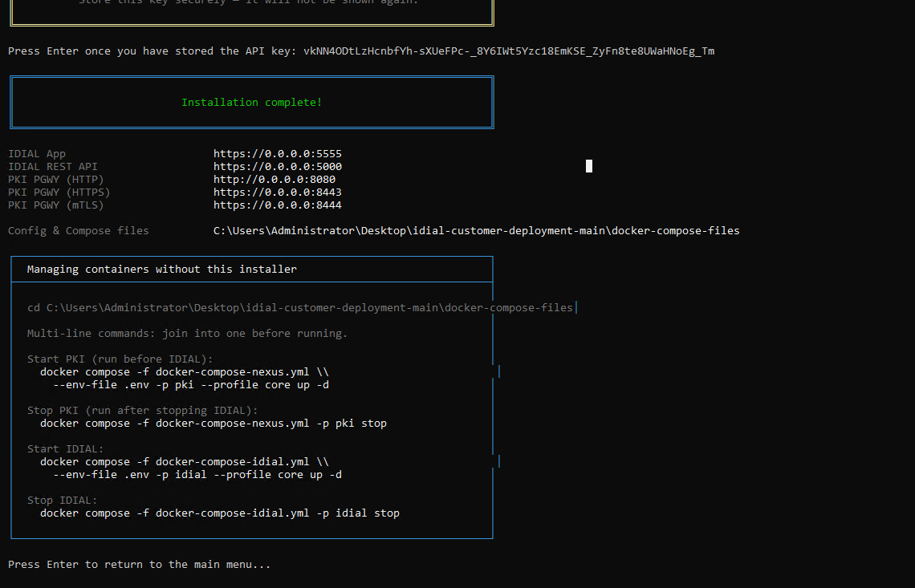Click the IDIAL App URL https://0.0.0.0:5555

pyautogui.click(x=277, y=153)
